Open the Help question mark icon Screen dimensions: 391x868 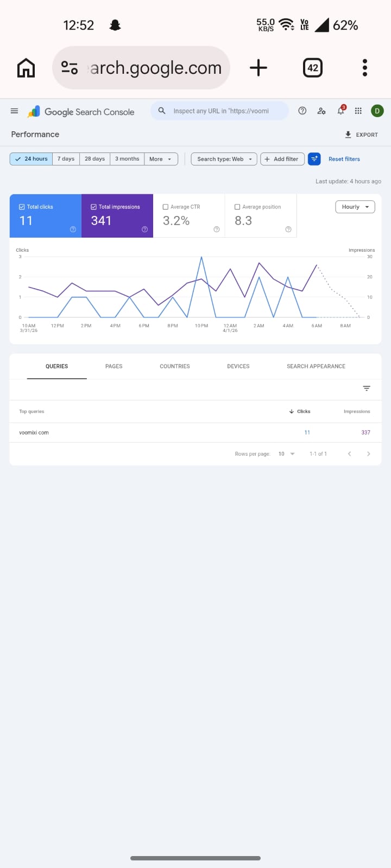302,111
